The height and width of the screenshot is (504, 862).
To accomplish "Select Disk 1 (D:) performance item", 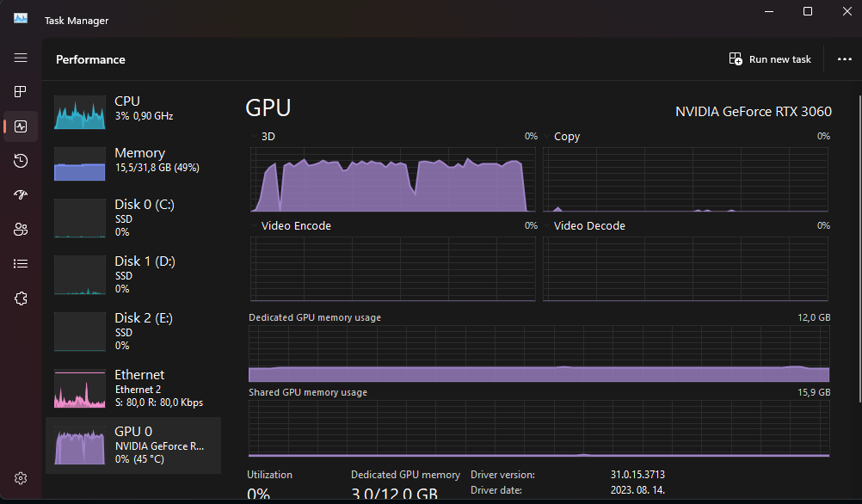I will click(x=133, y=274).
